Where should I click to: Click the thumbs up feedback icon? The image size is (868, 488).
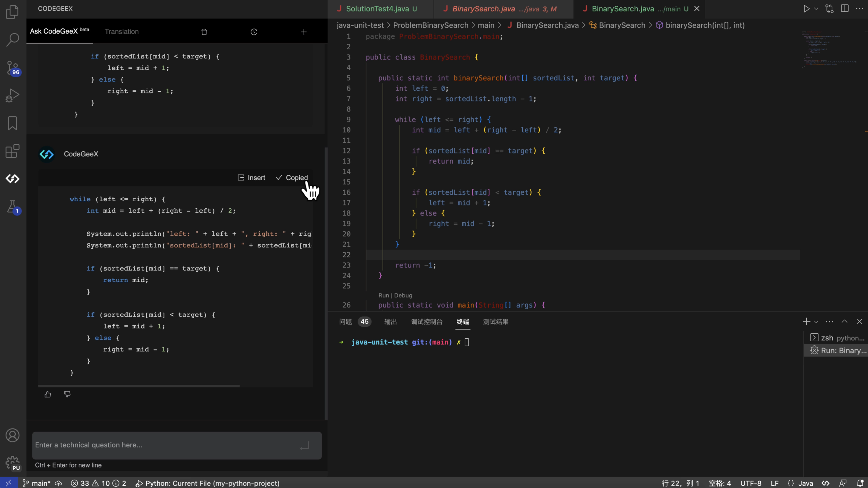[48, 393]
